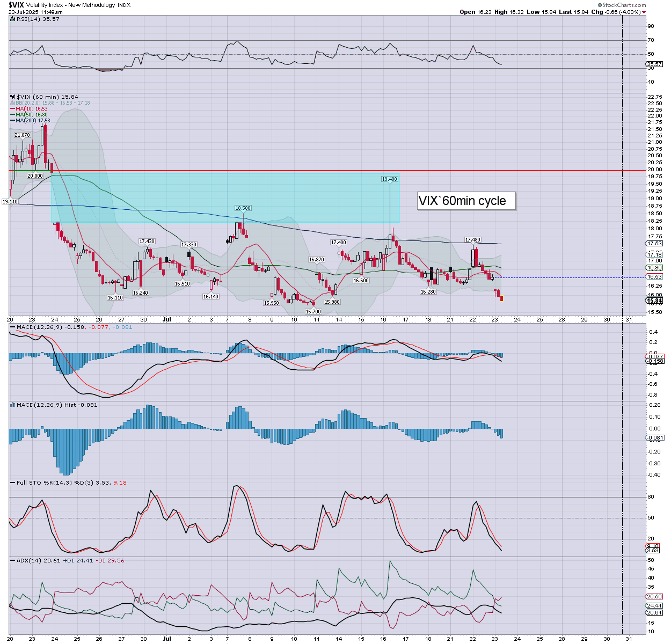Click the cyan shaded rectangle zone
Image resolution: width=671 pixels, height=644 pixels.
pyautogui.click(x=225, y=197)
